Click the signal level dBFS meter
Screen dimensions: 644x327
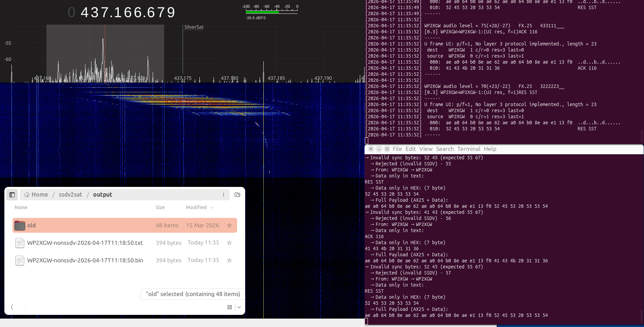click(x=271, y=11)
